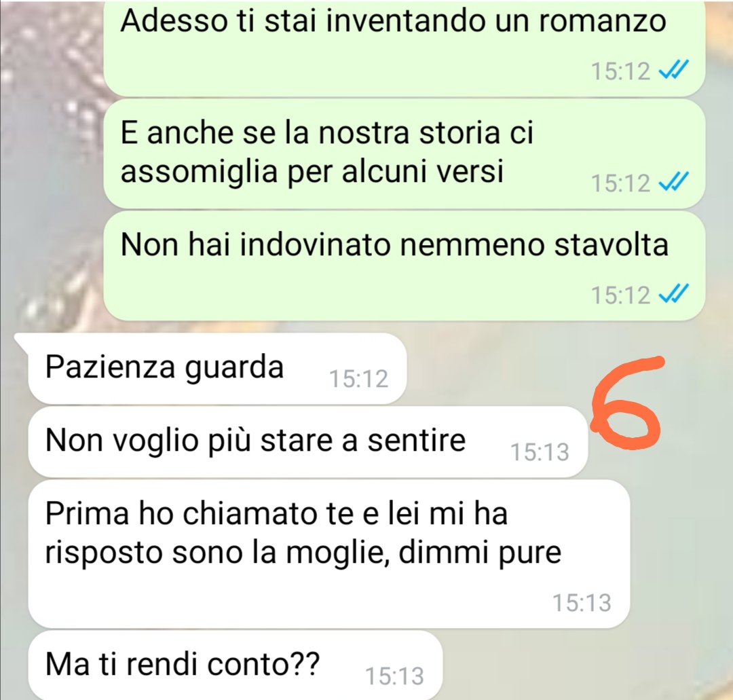Tap the blue ticks on "Non hai indovinato nemmeno stavolta"
The height and width of the screenshot is (700, 733).
(673, 294)
